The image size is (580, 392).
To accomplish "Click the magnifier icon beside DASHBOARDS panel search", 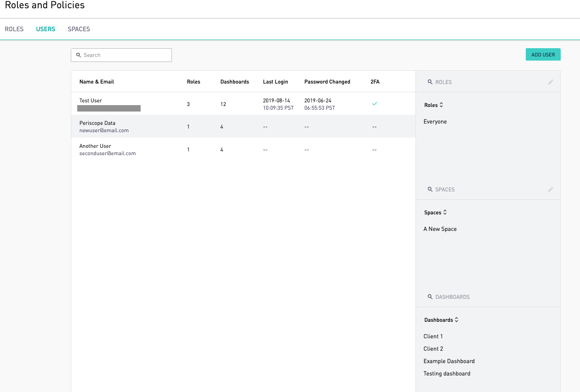I will 430,297.
